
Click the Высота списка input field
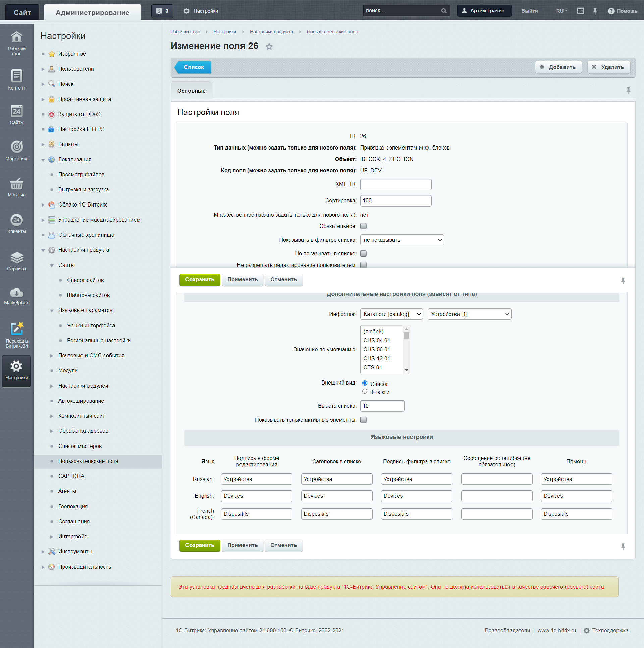(x=382, y=406)
